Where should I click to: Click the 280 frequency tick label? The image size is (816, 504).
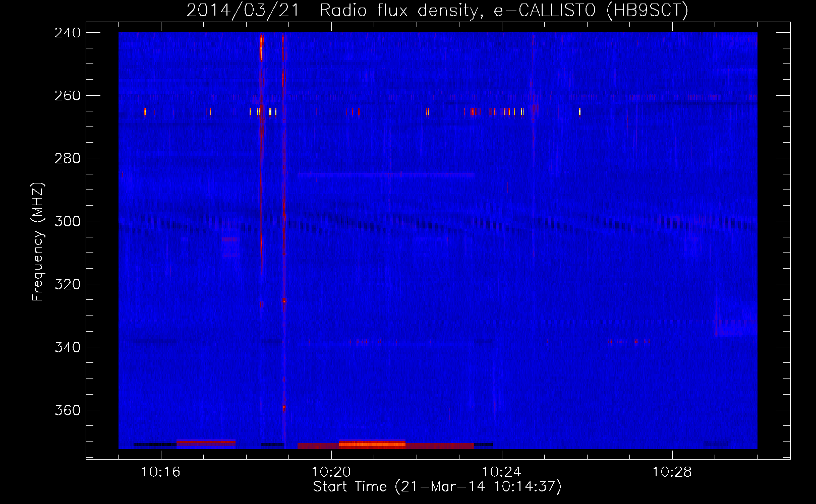(68, 158)
